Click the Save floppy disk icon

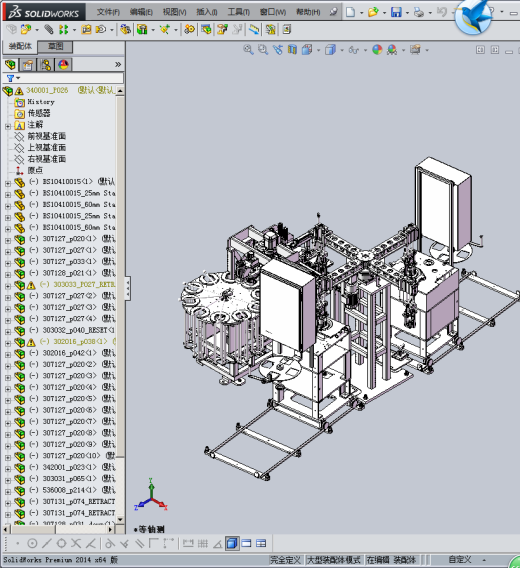tap(396, 12)
